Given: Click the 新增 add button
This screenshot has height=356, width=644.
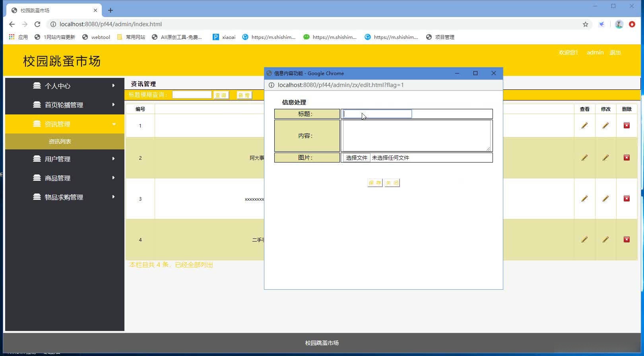Looking at the screenshot, I should click(244, 95).
